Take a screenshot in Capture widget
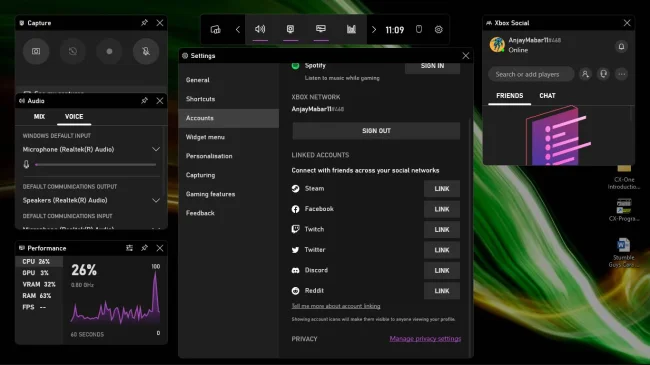This screenshot has width=650, height=365. tap(36, 51)
